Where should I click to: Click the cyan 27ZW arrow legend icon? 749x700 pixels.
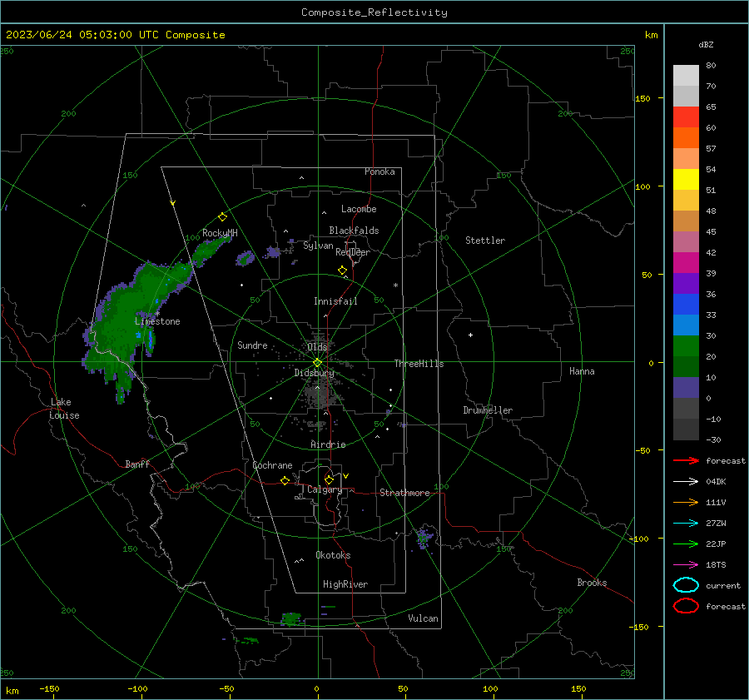click(x=686, y=524)
